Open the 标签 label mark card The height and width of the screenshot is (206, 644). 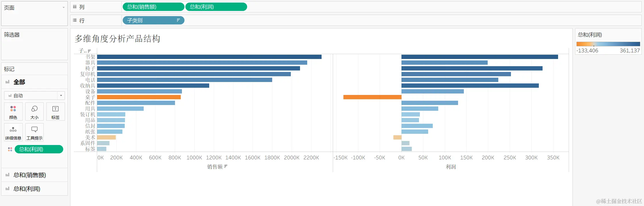click(x=55, y=111)
